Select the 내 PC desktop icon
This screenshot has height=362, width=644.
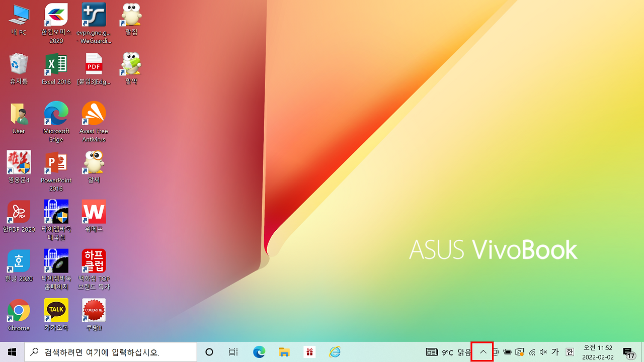click(19, 20)
